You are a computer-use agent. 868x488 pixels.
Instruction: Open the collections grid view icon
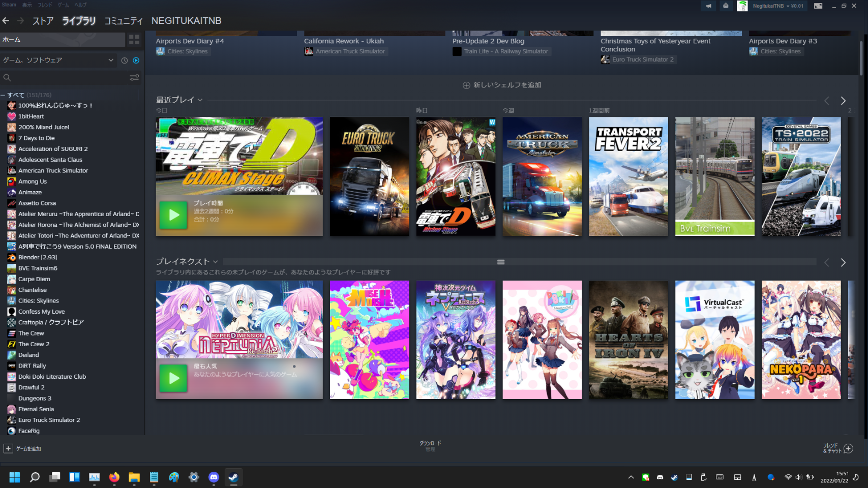(x=134, y=40)
